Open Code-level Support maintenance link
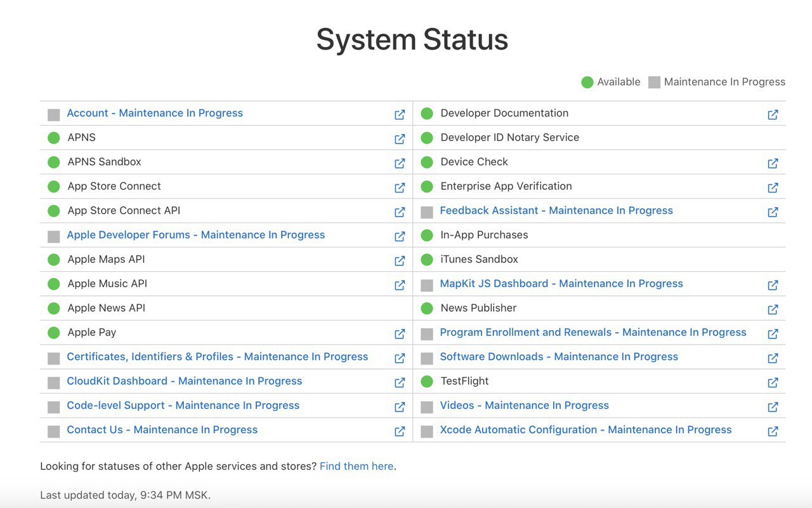The image size is (812, 508). pos(183,405)
